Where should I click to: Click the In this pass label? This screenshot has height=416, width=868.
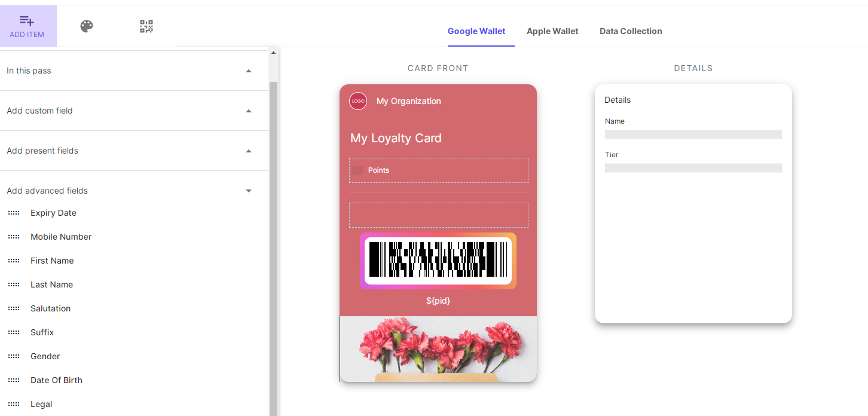click(29, 71)
